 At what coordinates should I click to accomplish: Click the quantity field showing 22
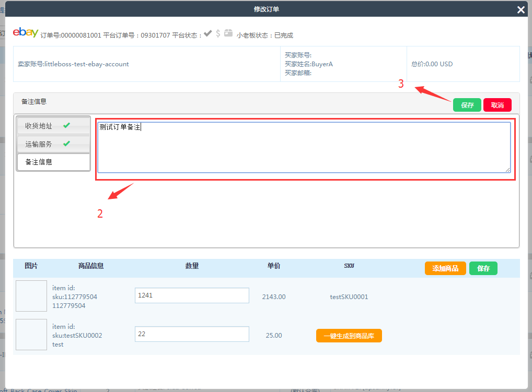point(192,334)
